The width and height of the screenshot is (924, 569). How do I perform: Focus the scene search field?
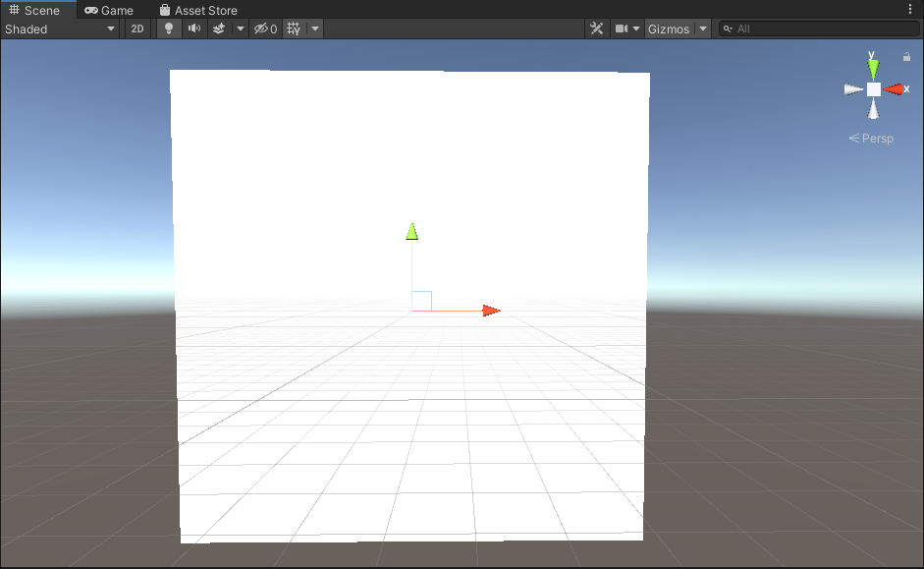[x=820, y=28]
